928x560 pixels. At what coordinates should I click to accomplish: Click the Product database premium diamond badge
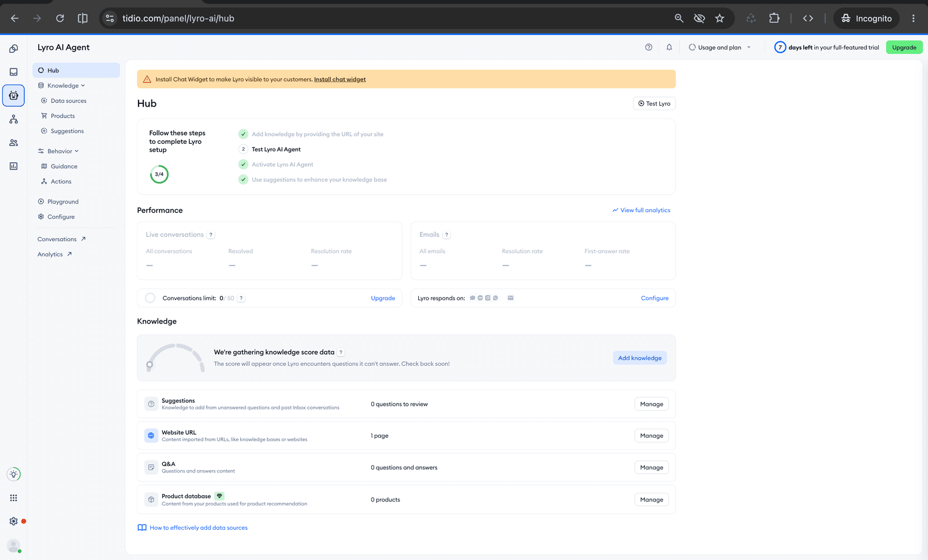tap(219, 496)
